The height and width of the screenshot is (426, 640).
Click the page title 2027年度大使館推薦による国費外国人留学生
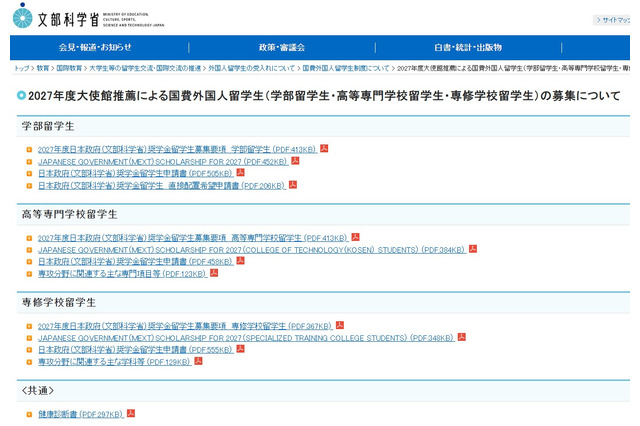(x=324, y=96)
